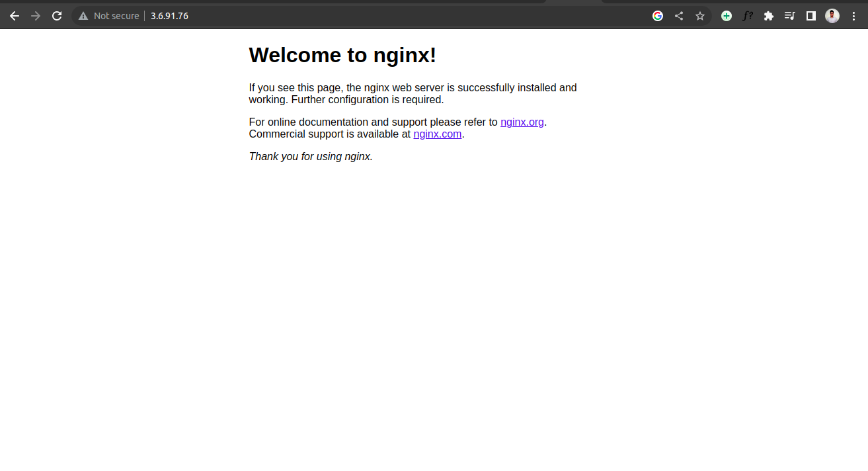Open the Extensions puzzle menu
Viewport: 868px width, 471px height.
(x=768, y=16)
